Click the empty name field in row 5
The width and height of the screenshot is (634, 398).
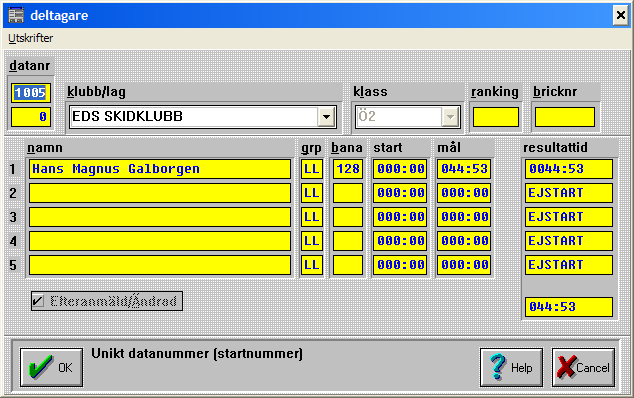click(x=160, y=265)
